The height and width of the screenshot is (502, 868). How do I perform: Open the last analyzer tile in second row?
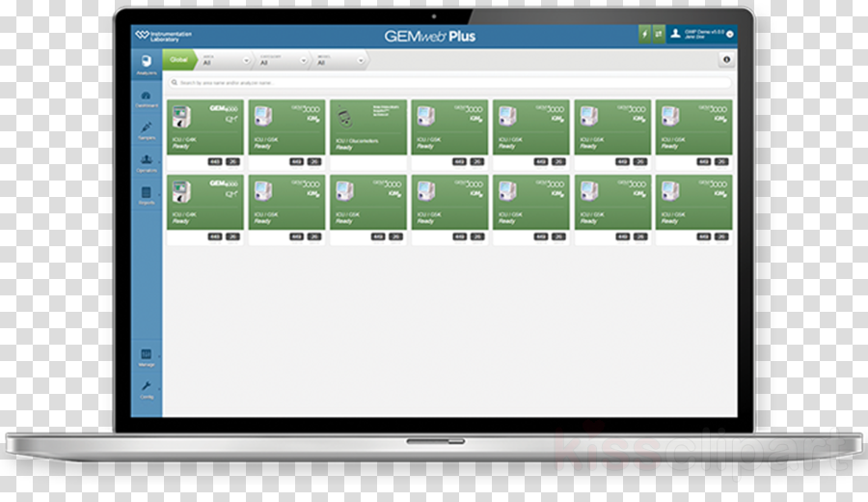[x=693, y=209]
